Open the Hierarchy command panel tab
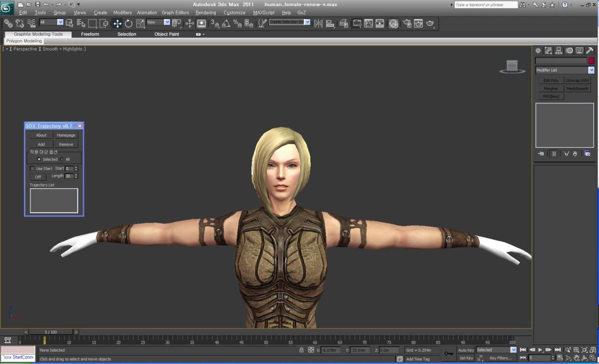Screen dimensions: 599x364 pos(559,51)
